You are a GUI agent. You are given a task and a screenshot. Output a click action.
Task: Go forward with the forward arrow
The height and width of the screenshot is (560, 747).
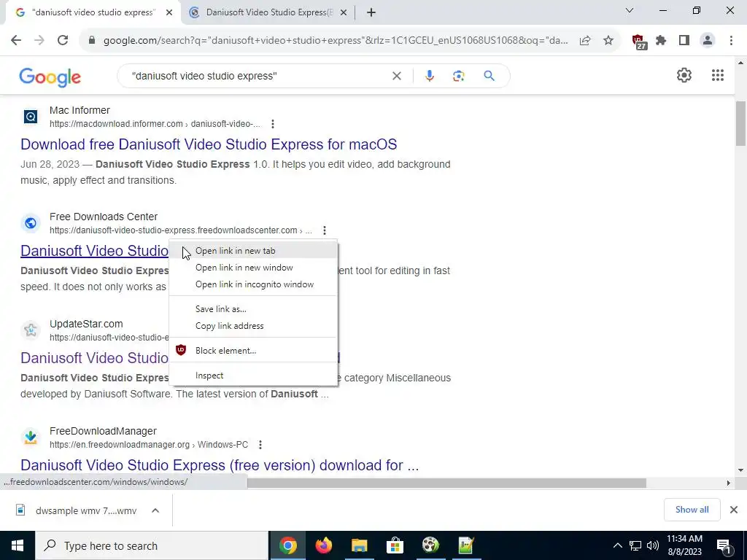click(39, 41)
